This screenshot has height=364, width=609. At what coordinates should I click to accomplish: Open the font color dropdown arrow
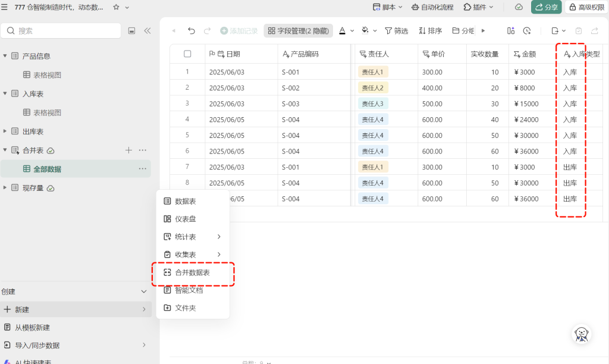[x=352, y=31]
